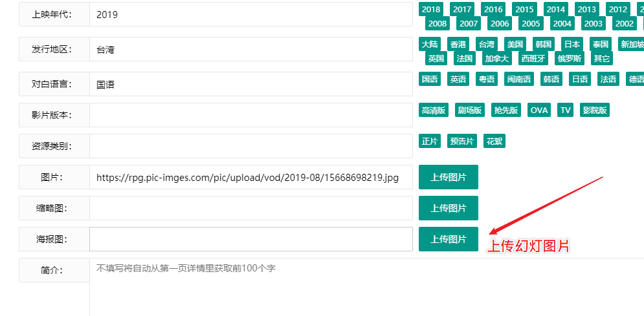Click the empty 资源类别 input field
The image size is (644, 316).
pos(250,146)
